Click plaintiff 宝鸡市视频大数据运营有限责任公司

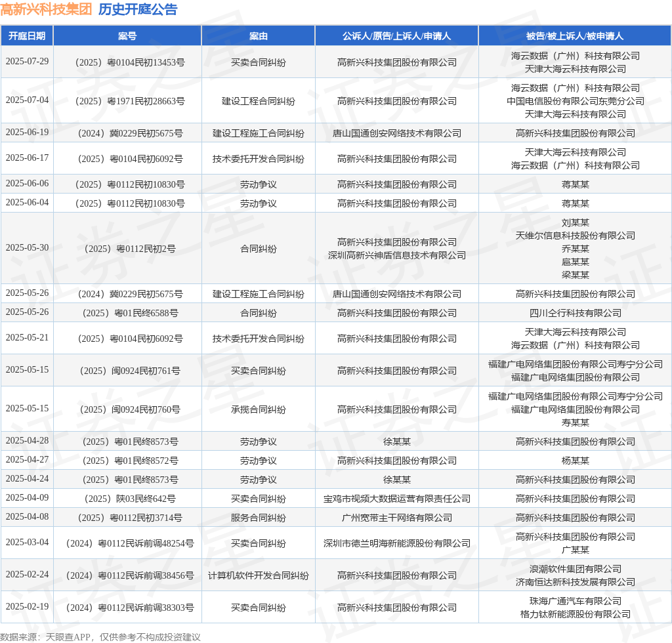[x=397, y=499]
